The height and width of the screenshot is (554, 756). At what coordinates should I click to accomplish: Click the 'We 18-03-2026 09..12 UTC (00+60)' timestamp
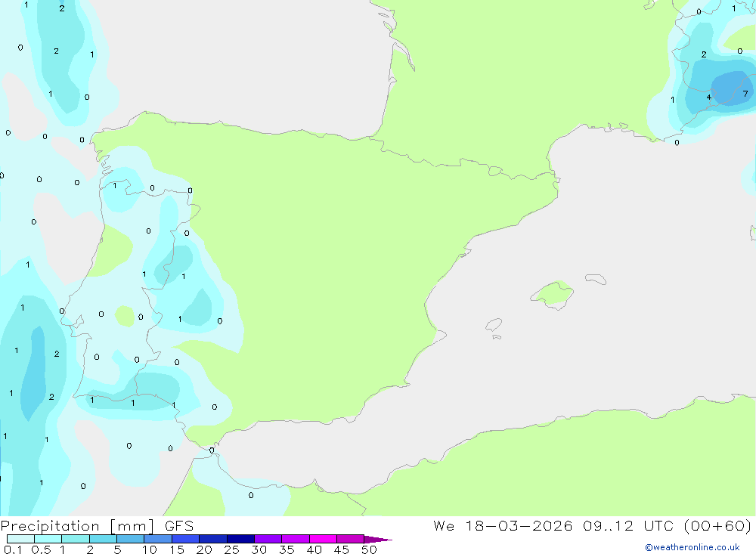tap(592, 525)
